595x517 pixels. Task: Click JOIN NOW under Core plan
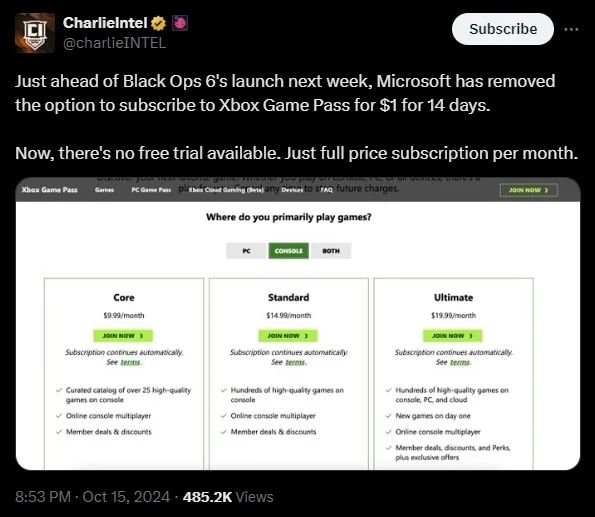123,336
